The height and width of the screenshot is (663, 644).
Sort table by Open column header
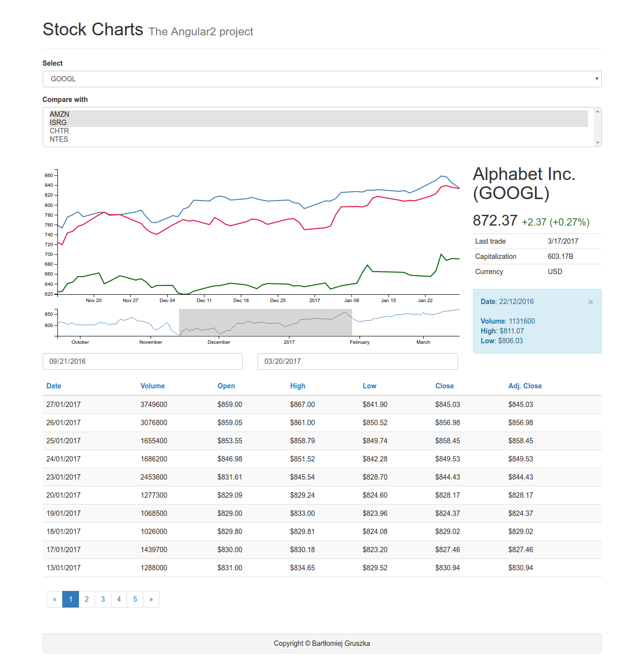click(x=226, y=386)
